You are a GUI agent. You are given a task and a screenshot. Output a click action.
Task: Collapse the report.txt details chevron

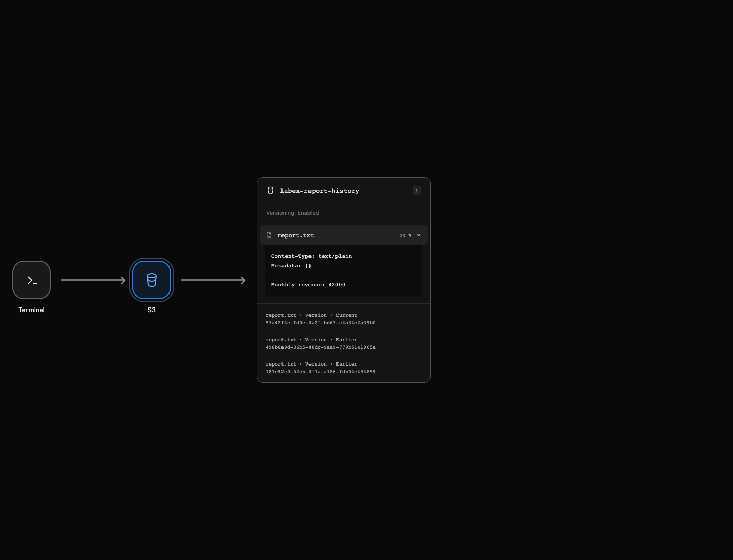pos(419,235)
